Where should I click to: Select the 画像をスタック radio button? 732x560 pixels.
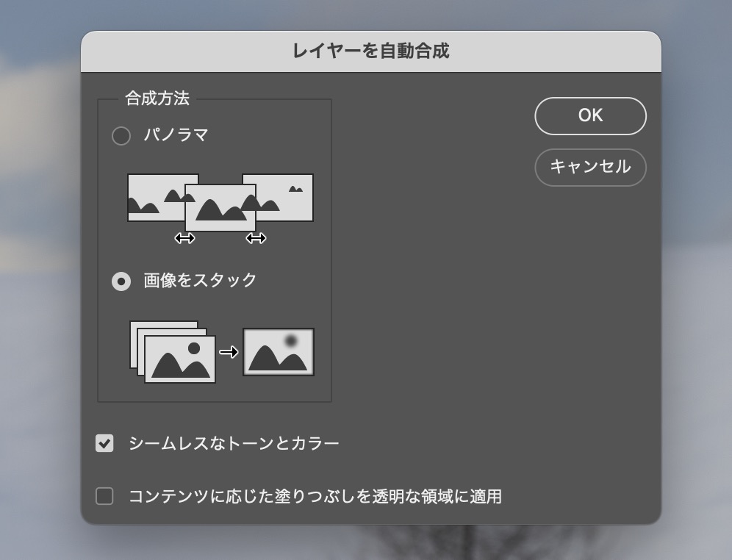121,281
